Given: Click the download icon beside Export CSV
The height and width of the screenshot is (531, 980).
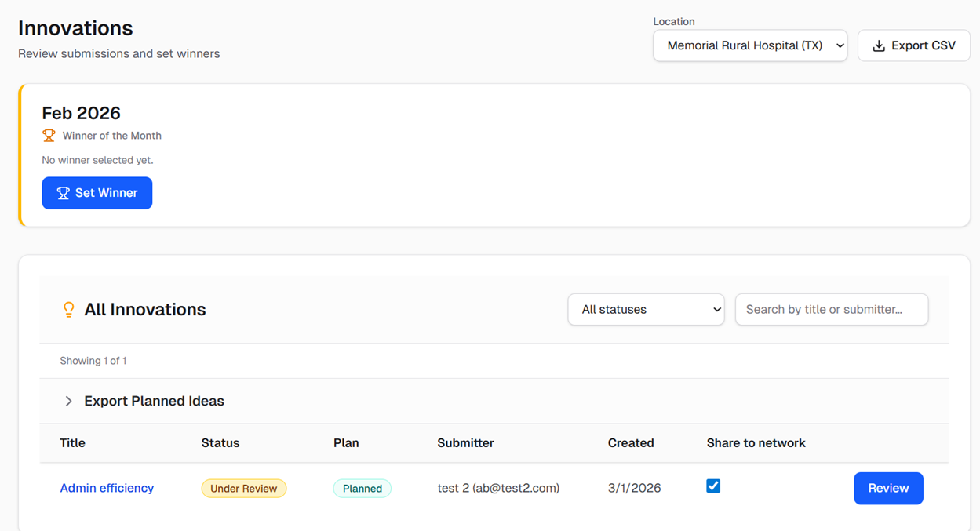Looking at the screenshot, I should coord(879,46).
